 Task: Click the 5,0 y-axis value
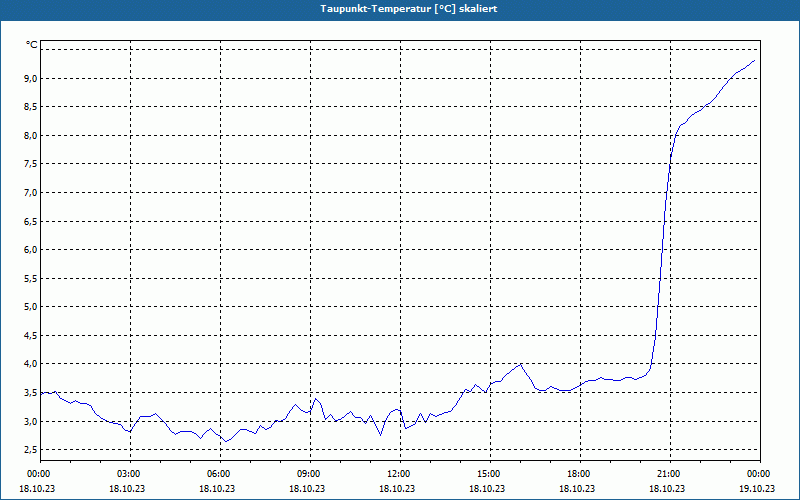pos(31,307)
